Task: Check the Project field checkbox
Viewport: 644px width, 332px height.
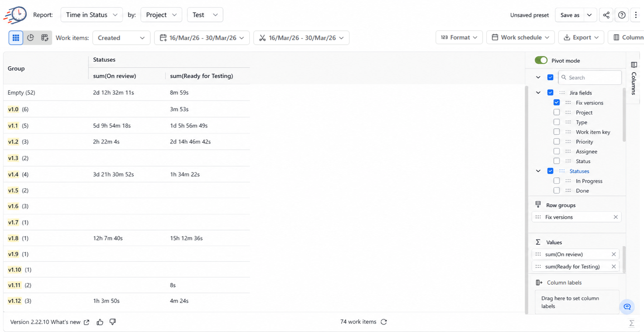Action: [557, 112]
